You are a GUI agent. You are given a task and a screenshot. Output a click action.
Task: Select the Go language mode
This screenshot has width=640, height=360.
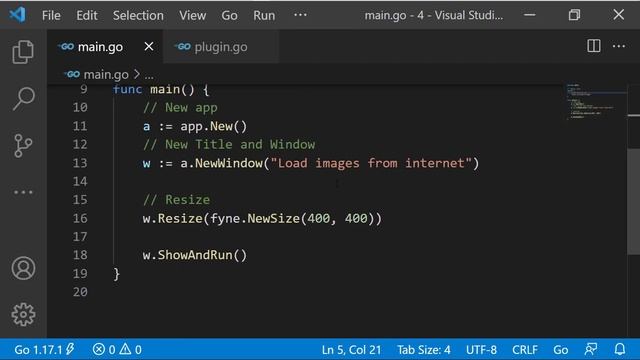[x=560, y=350]
